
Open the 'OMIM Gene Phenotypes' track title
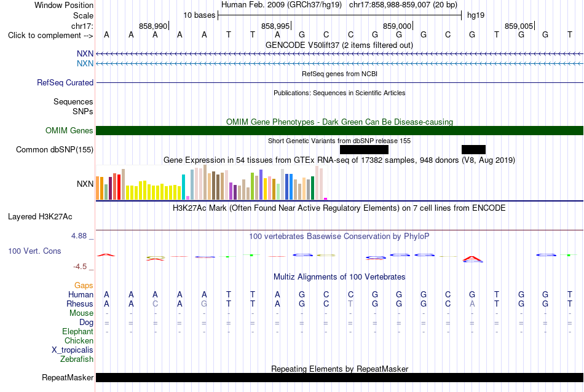[x=339, y=122]
